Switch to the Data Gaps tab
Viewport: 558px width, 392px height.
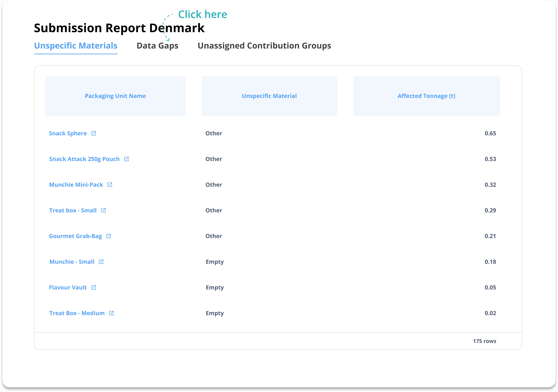(157, 46)
